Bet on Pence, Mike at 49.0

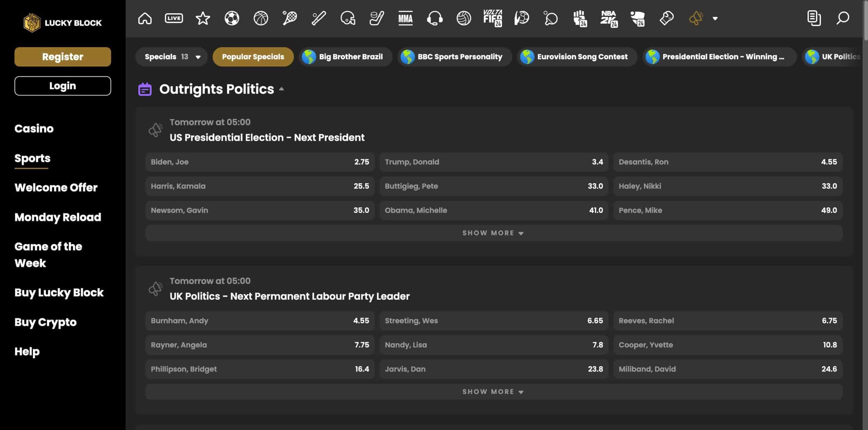[728, 210]
